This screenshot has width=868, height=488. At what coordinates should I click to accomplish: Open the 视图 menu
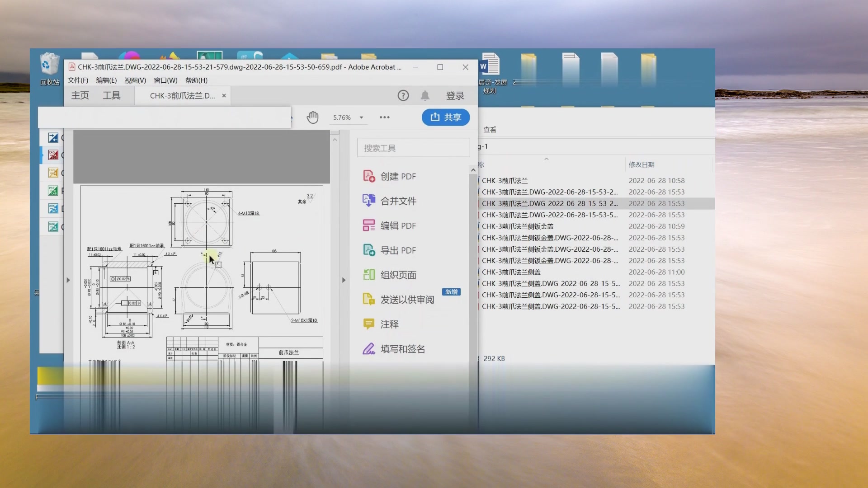[x=134, y=80]
